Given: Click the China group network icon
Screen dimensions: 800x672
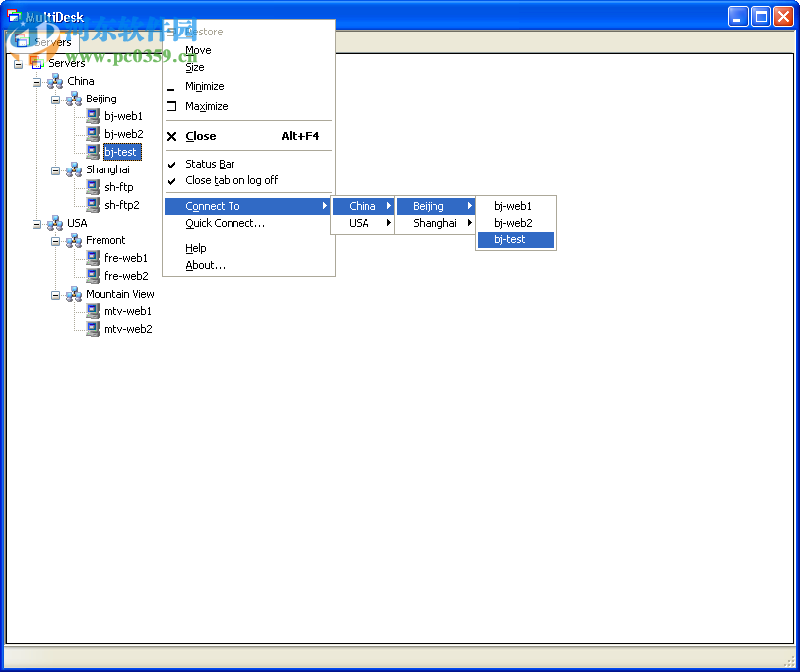Looking at the screenshot, I should click(x=54, y=81).
